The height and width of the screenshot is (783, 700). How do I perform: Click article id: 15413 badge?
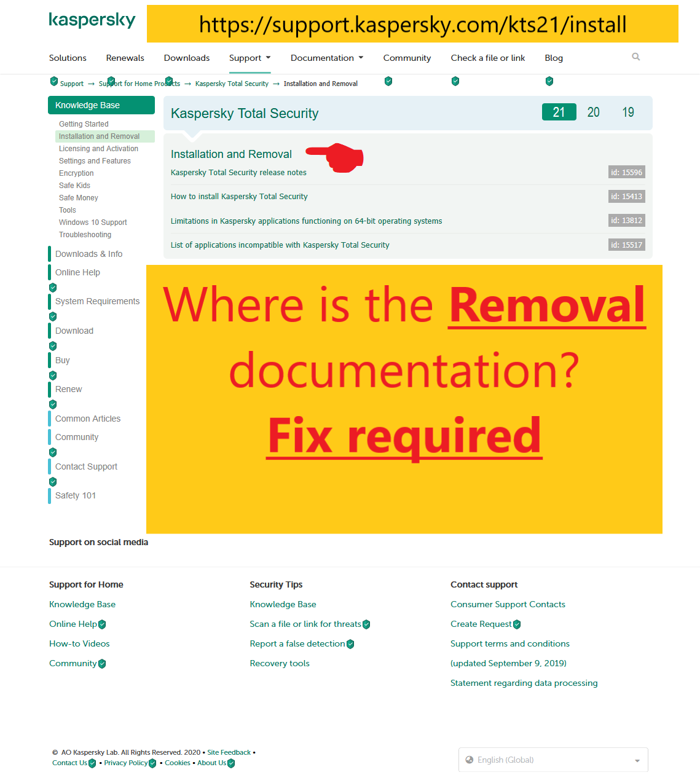click(626, 197)
